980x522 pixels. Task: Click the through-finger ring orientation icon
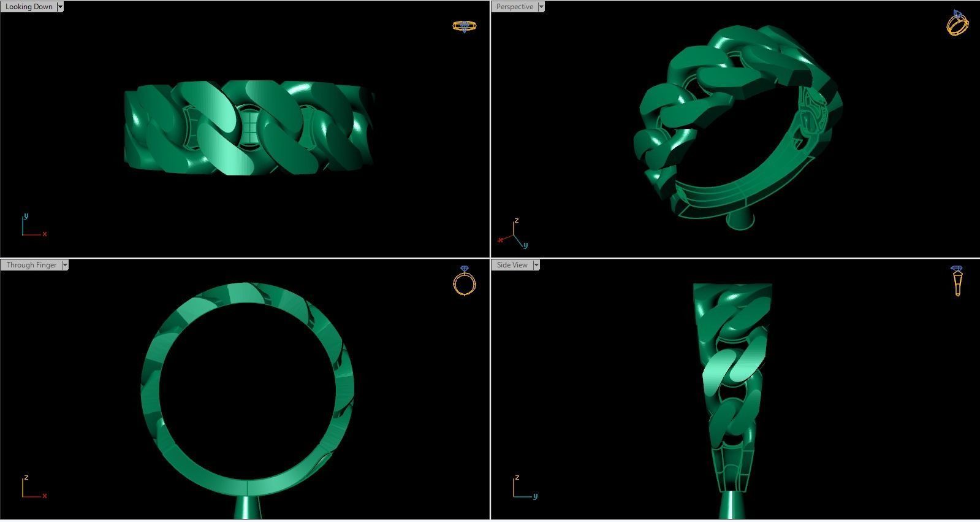[x=464, y=281]
